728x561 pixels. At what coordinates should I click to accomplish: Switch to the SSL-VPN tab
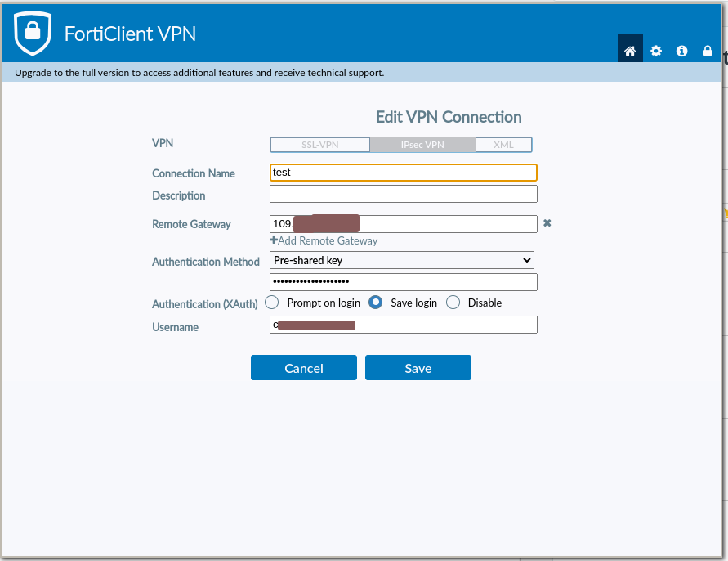pos(320,145)
